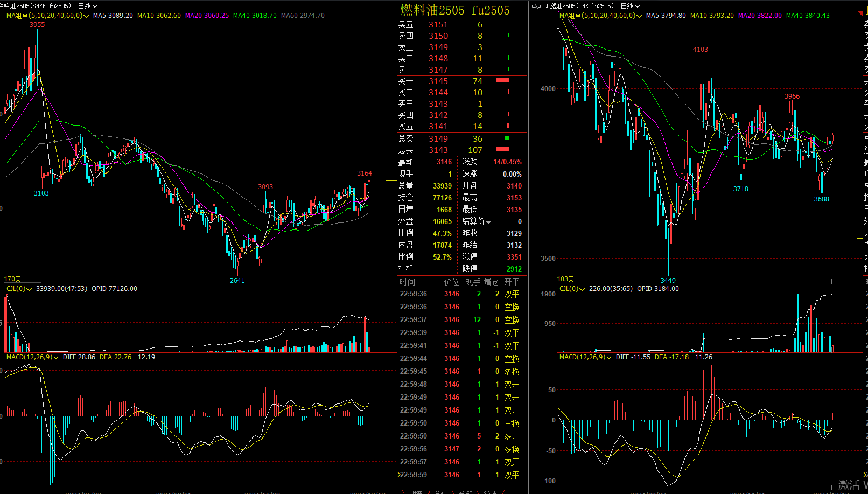Click the 2641 low price label on chart

click(x=237, y=280)
